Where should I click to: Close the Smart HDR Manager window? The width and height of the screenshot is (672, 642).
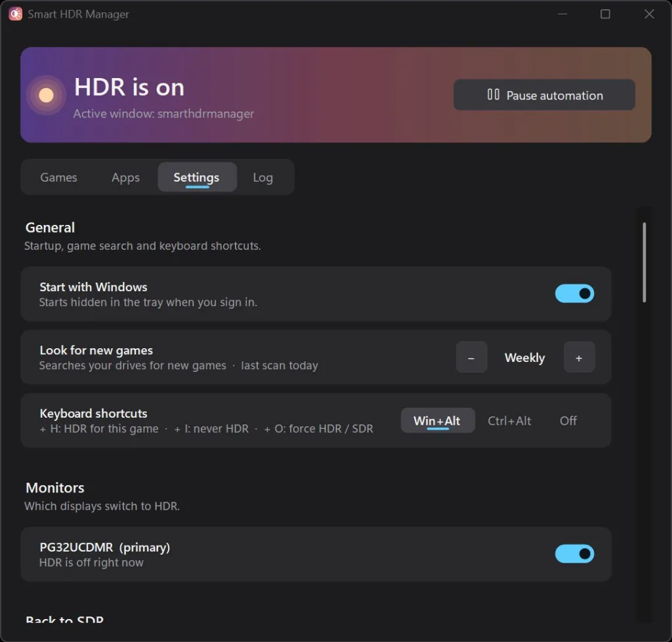(x=649, y=14)
